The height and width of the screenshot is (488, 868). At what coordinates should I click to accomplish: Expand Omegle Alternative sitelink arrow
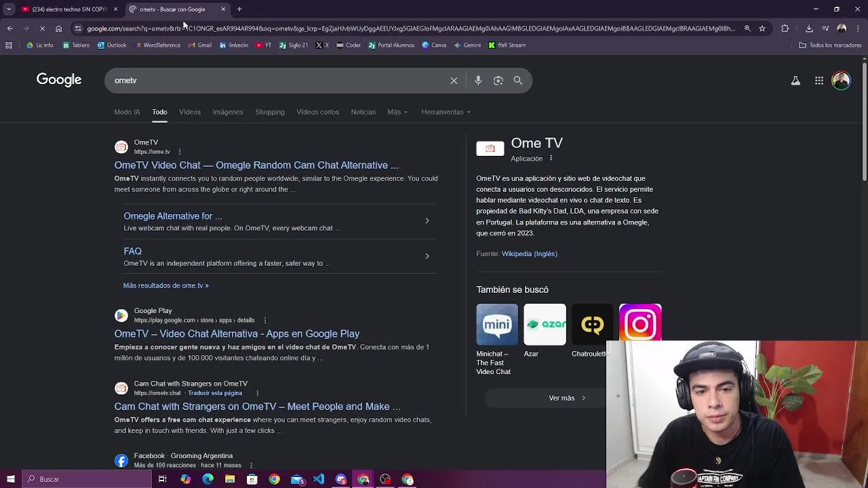(x=427, y=221)
